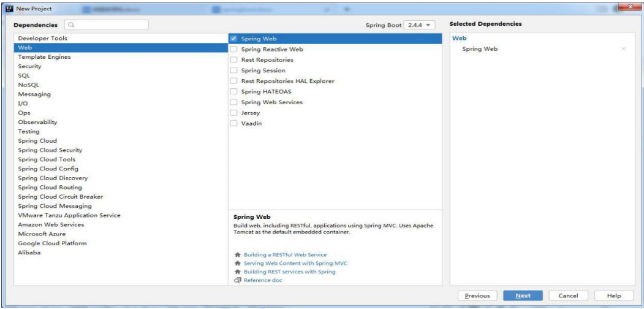Select the Microsoft Azure category
The width and height of the screenshot is (644, 309).
(121, 234)
